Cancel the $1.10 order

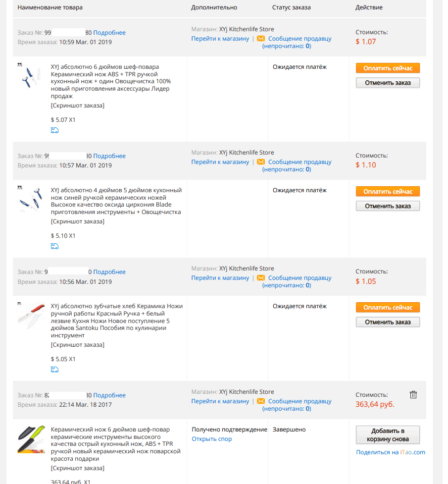click(x=388, y=206)
